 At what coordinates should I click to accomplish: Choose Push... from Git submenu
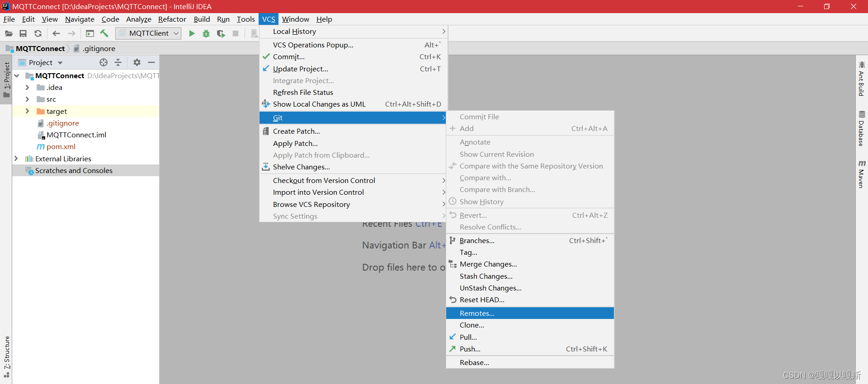(x=530, y=349)
